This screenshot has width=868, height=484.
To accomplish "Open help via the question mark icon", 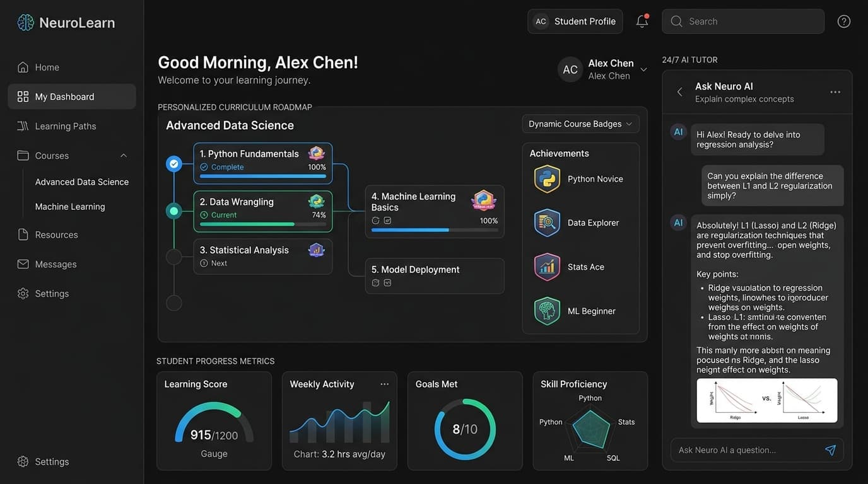I will (x=844, y=21).
